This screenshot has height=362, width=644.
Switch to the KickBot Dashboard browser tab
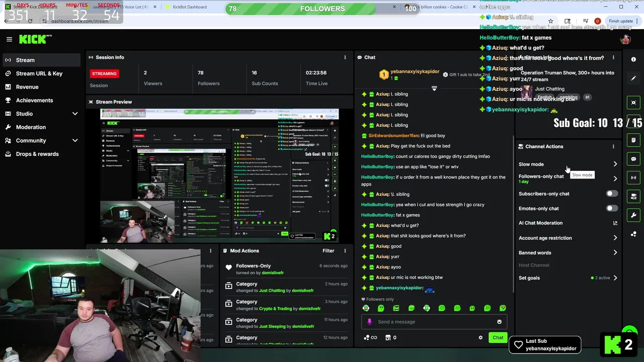(x=189, y=7)
